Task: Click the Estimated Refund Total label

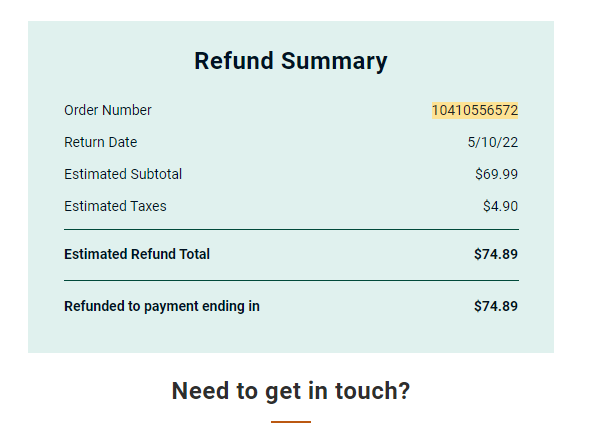Action: 137,254
